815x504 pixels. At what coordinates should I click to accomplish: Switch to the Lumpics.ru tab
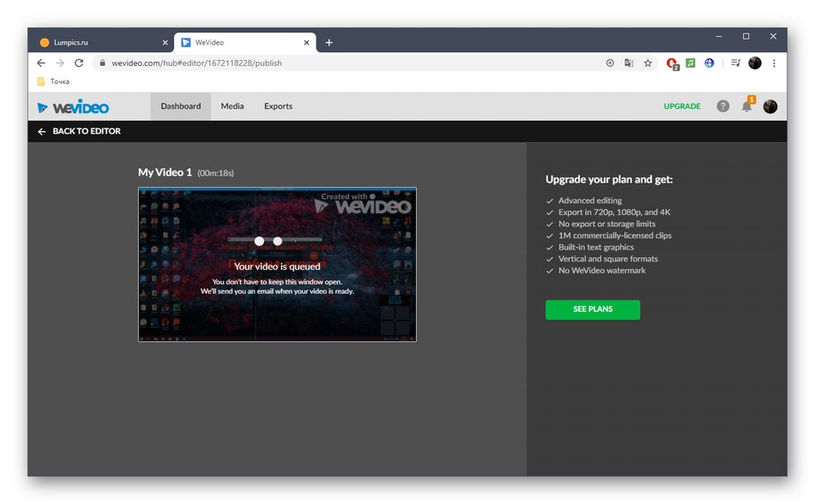102,43
